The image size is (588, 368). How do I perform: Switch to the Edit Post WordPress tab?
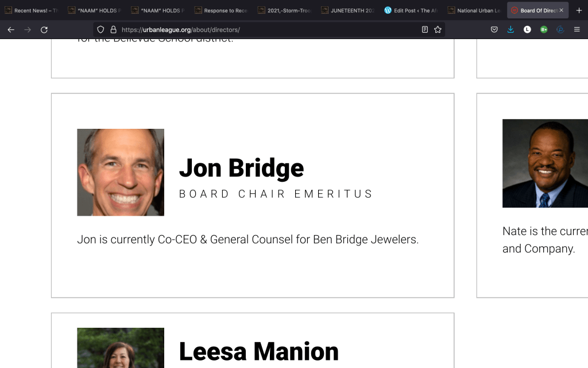click(x=411, y=10)
